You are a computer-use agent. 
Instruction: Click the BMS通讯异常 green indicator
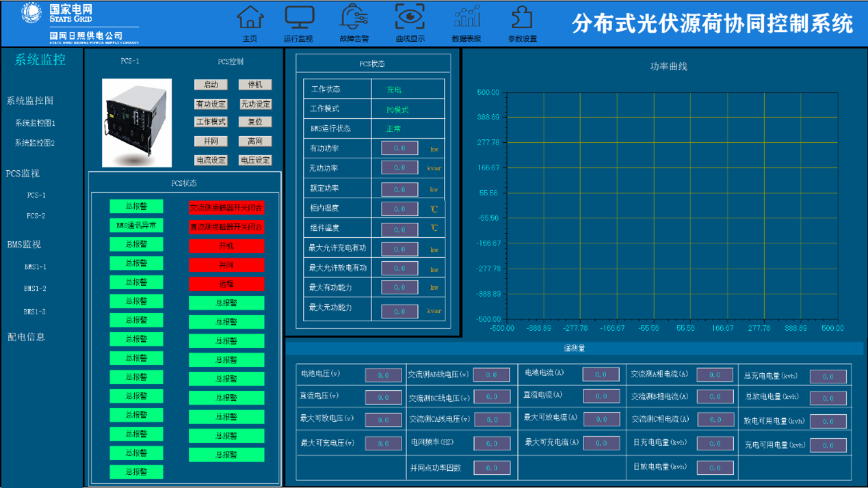point(136,225)
